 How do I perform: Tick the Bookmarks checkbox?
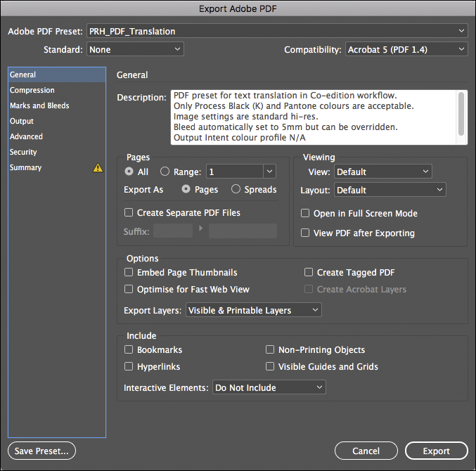(129, 349)
